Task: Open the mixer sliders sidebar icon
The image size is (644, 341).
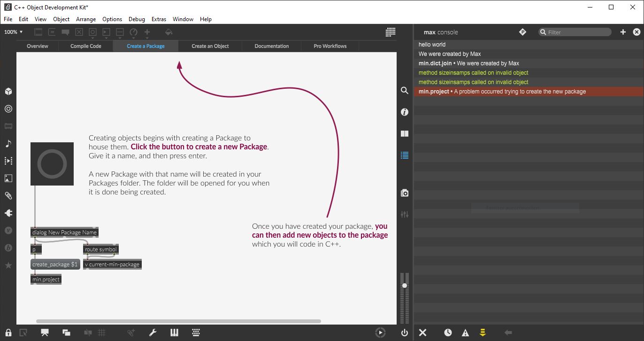Action: click(405, 214)
